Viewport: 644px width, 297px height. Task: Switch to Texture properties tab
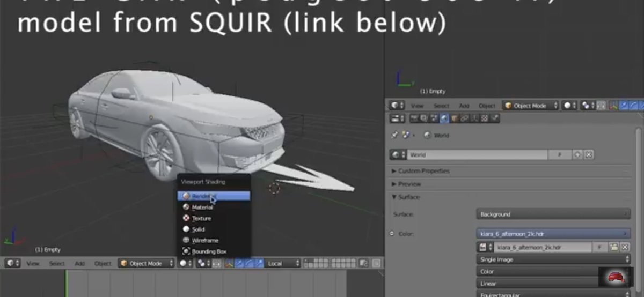484,118
